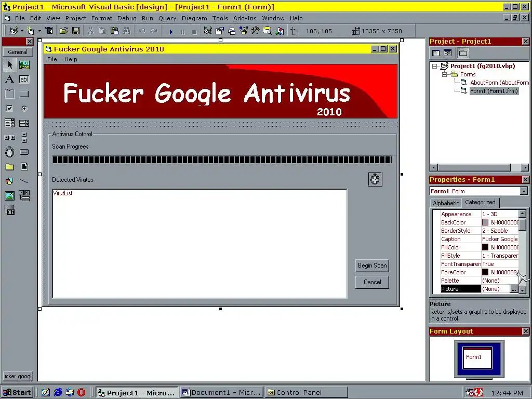Toggle Folders in the Project panel
The width and height of the screenshot is (532, 399).
click(463, 53)
